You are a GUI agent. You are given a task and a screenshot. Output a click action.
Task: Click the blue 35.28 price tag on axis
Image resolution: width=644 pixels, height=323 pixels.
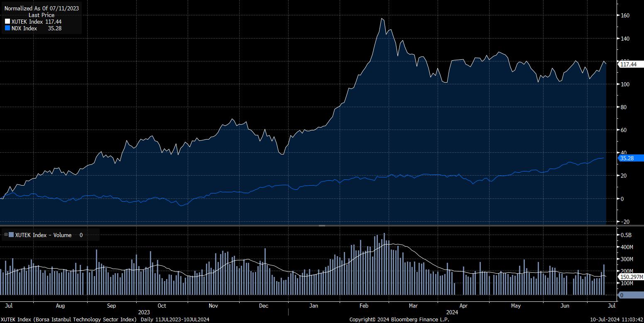tap(631, 158)
